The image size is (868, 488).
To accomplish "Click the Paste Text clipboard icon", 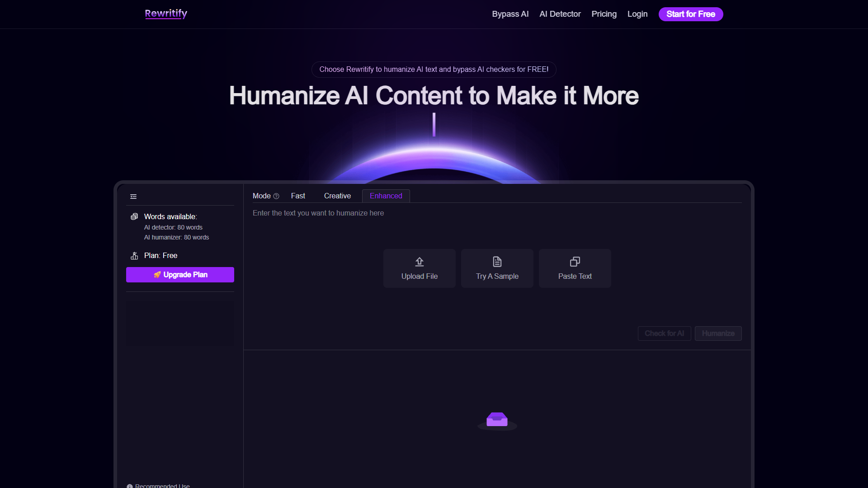I will 575,262.
